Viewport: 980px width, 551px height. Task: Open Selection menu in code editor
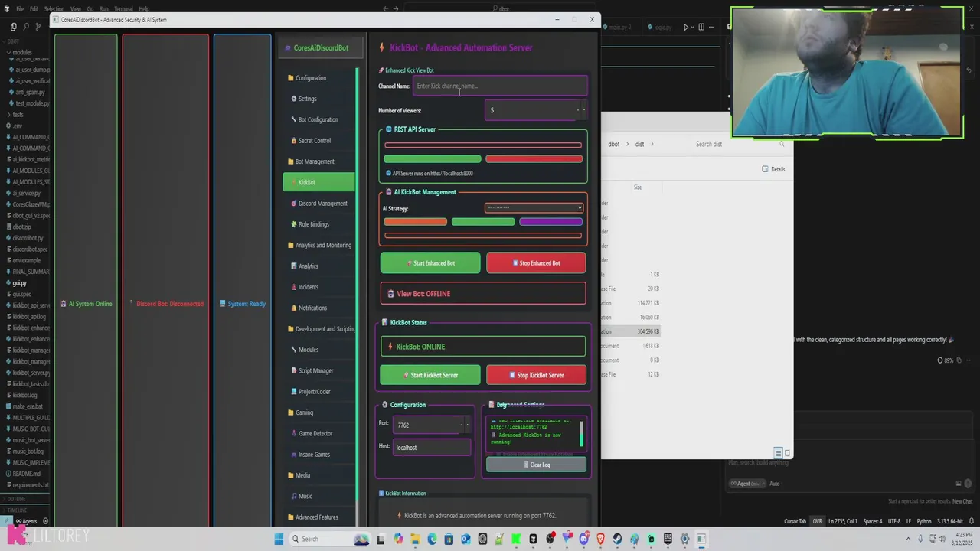click(54, 9)
